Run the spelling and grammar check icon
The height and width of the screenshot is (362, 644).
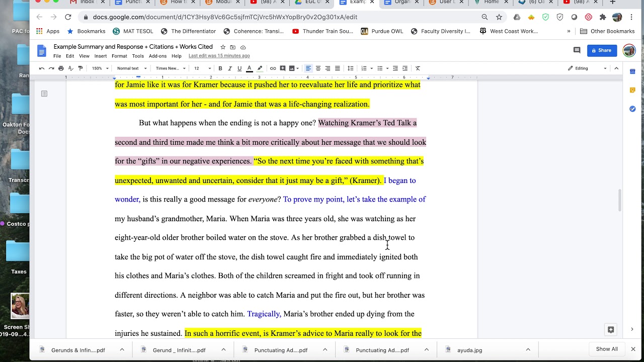point(70,68)
